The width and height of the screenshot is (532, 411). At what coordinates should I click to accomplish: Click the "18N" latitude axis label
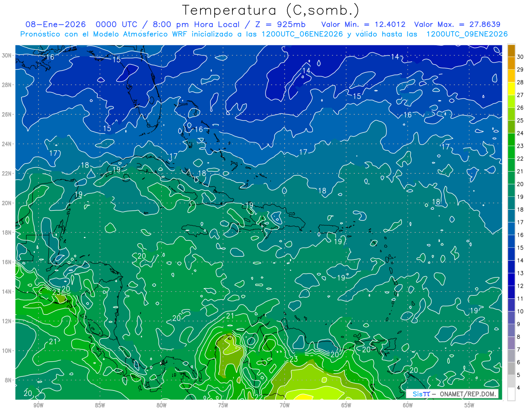coord(7,232)
